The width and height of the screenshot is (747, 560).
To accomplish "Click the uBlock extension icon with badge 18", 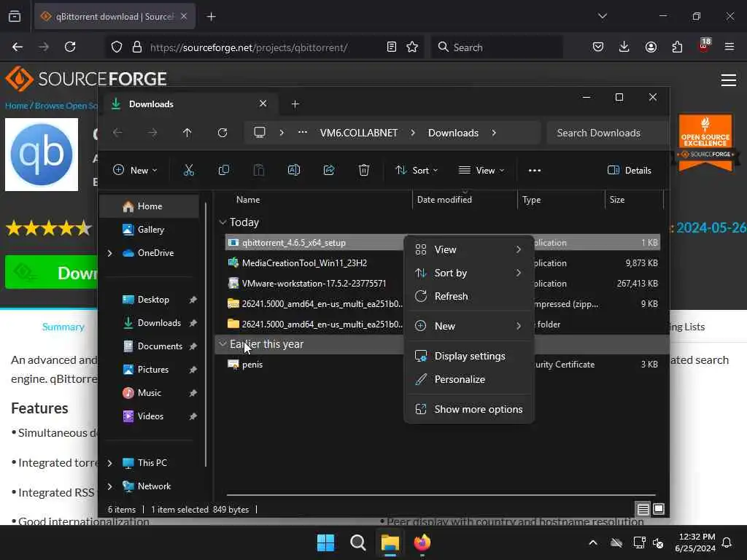I will 704,46.
